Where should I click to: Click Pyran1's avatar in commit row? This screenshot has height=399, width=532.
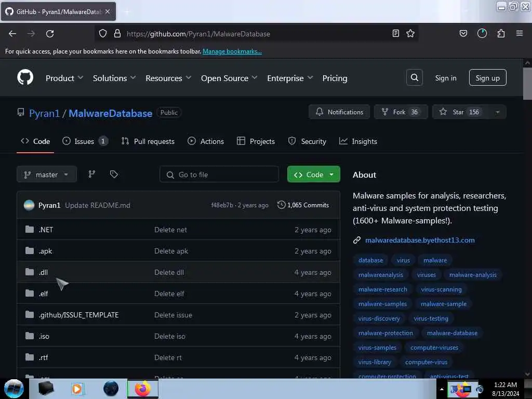click(x=29, y=205)
